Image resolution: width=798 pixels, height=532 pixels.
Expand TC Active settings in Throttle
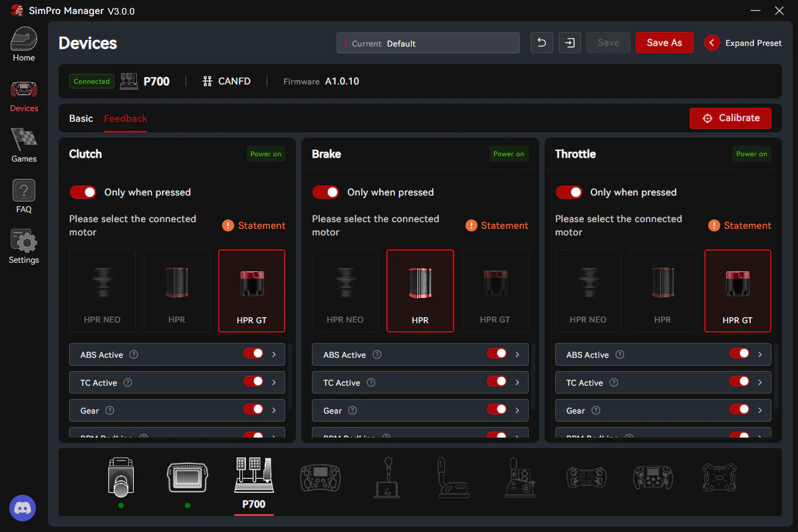click(760, 383)
